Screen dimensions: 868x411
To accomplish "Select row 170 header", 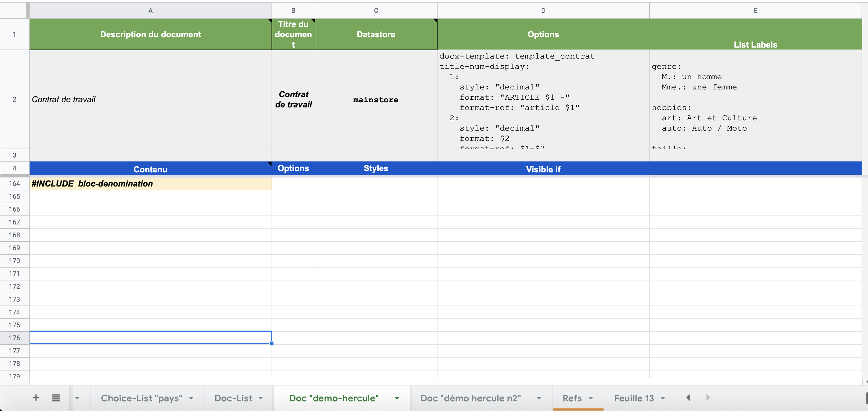I will (14, 261).
